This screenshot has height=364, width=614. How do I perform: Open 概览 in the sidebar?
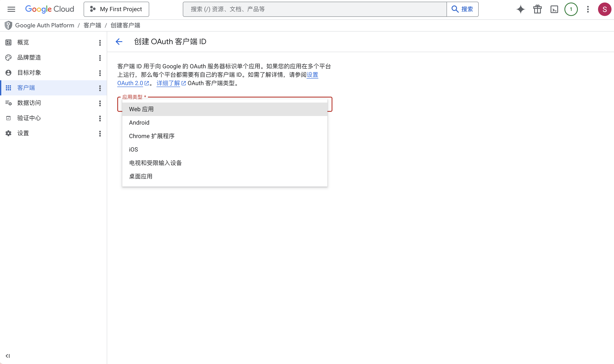point(53,42)
